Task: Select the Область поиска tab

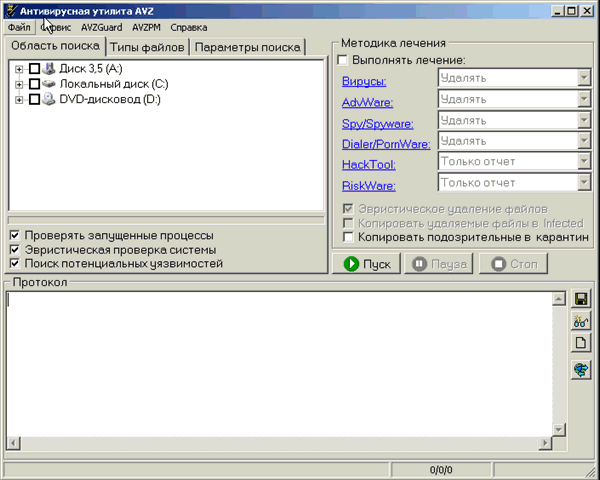Action: (x=55, y=46)
